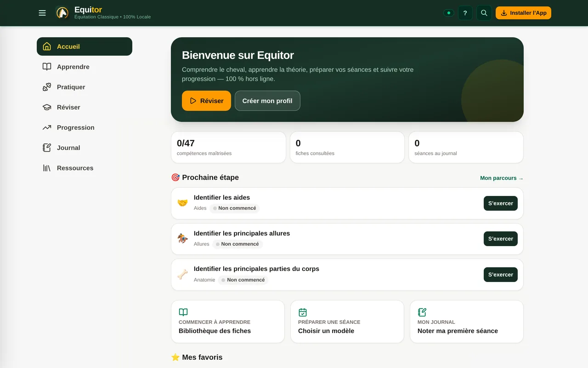
Task: Select Accueil in the sidebar
Action: tap(85, 46)
